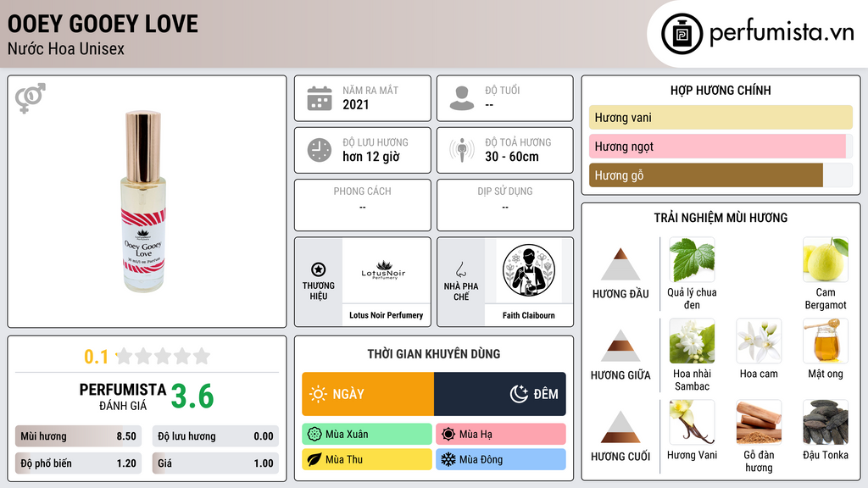The image size is (868, 488).
Task: Open the Gỗ đàn hương note image
Action: [x=759, y=423]
